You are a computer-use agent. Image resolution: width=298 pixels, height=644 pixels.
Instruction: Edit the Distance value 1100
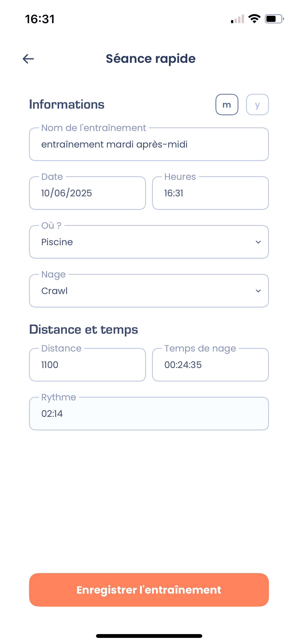pos(87,365)
